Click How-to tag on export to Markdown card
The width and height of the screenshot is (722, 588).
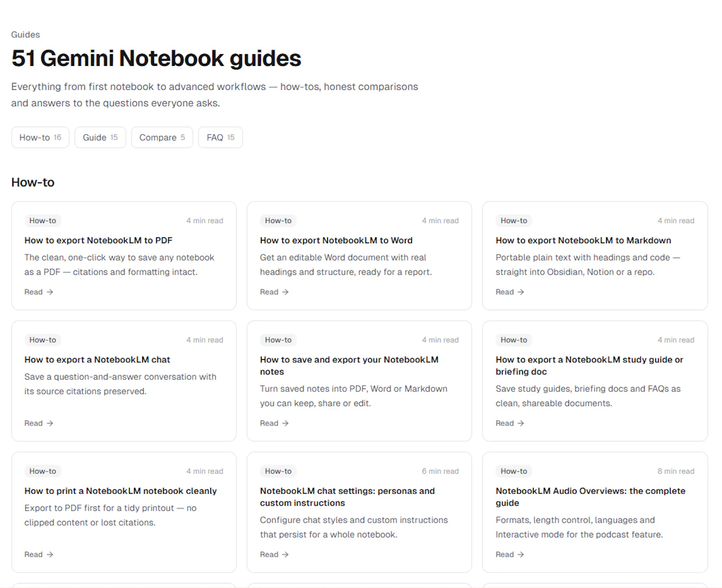pos(514,221)
